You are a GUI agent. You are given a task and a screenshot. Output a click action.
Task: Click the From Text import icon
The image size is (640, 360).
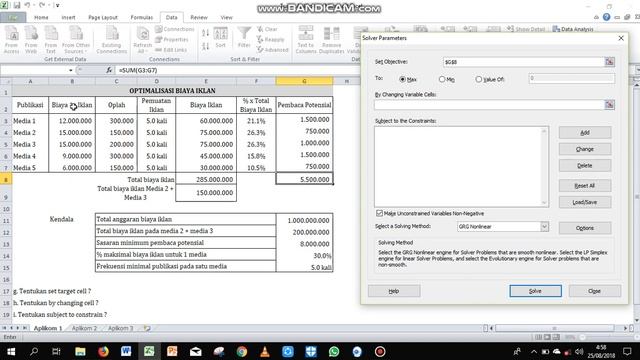coord(51,39)
